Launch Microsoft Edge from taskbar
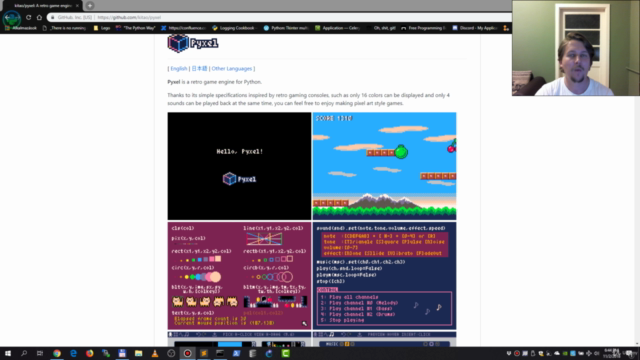Screen dimensions: 640x360 pyautogui.click(x=73, y=353)
